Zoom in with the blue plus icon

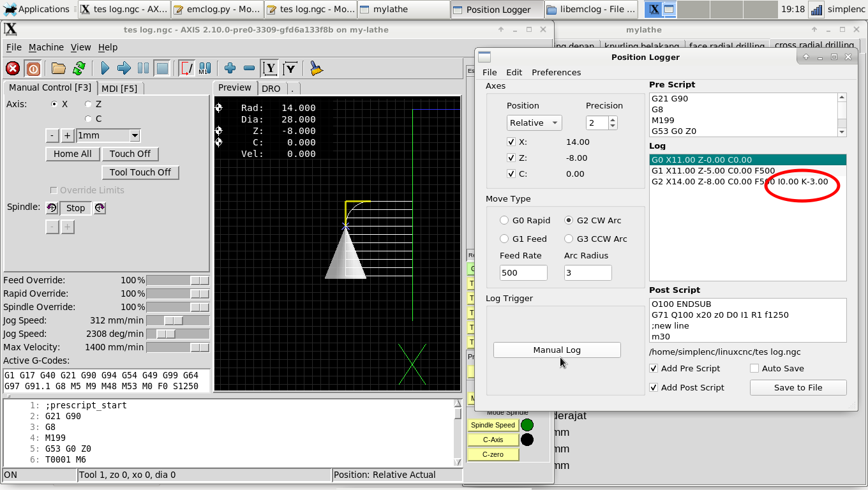tap(230, 68)
